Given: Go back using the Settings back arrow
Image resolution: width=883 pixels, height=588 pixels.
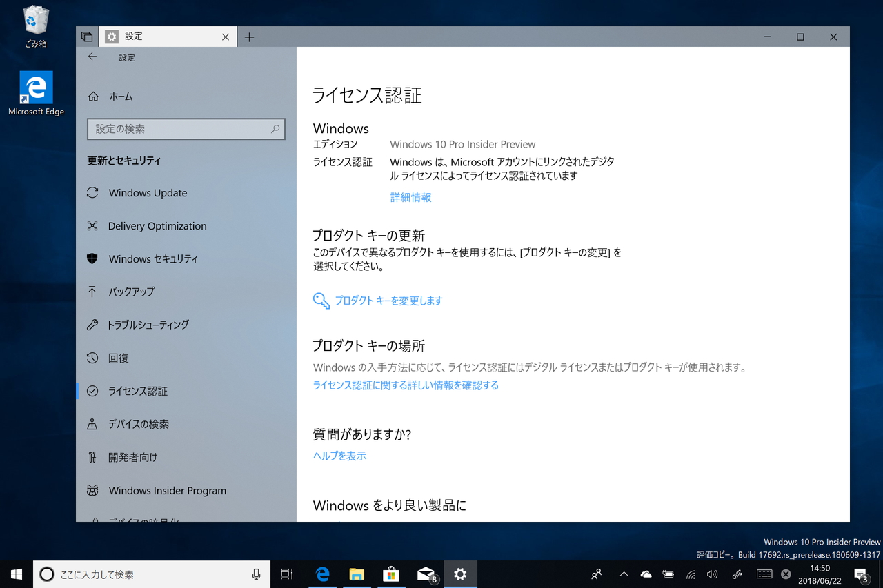Looking at the screenshot, I should [x=92, y=57].
